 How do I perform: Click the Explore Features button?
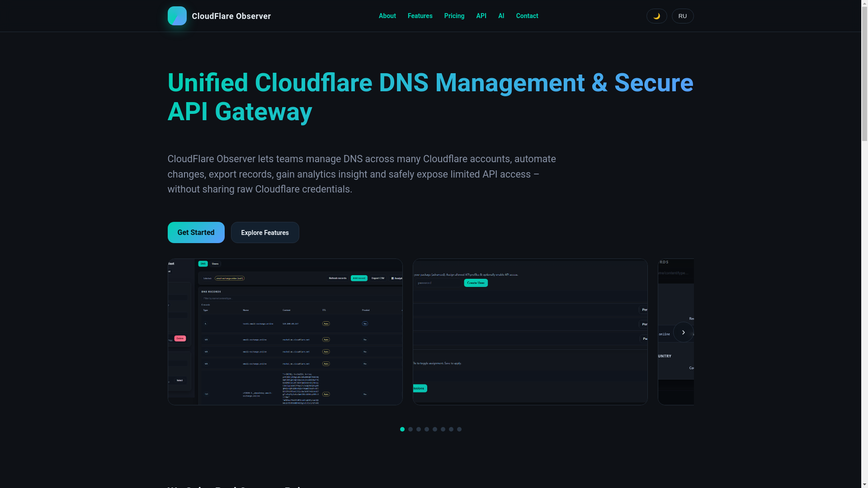[x=265, y=232]
